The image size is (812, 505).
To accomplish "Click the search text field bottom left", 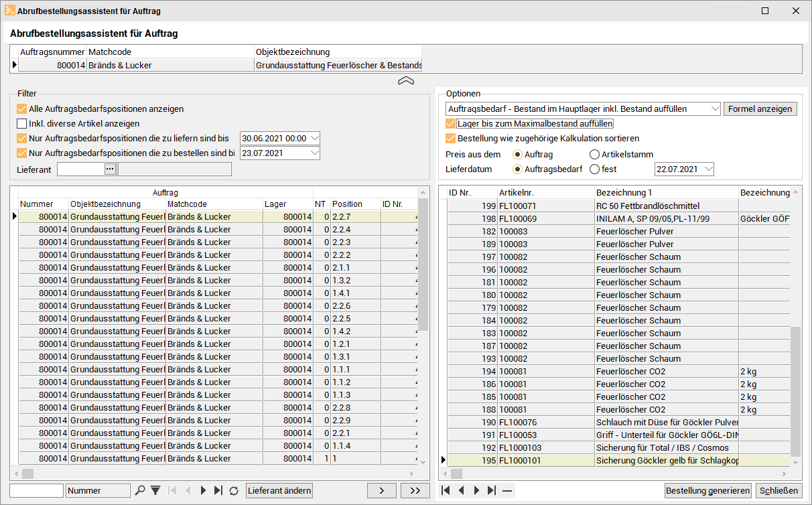I will [x=36, y=490].
